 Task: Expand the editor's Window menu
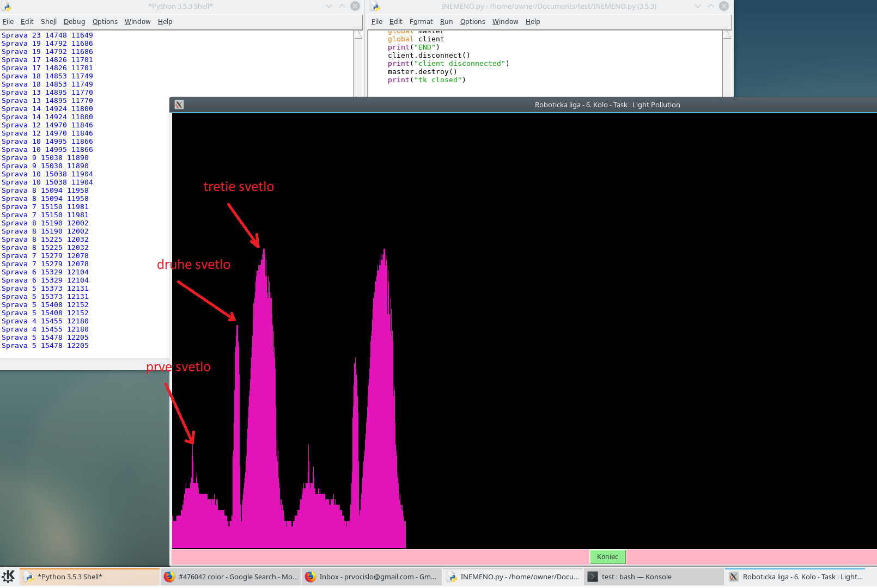tap(505, 22)
